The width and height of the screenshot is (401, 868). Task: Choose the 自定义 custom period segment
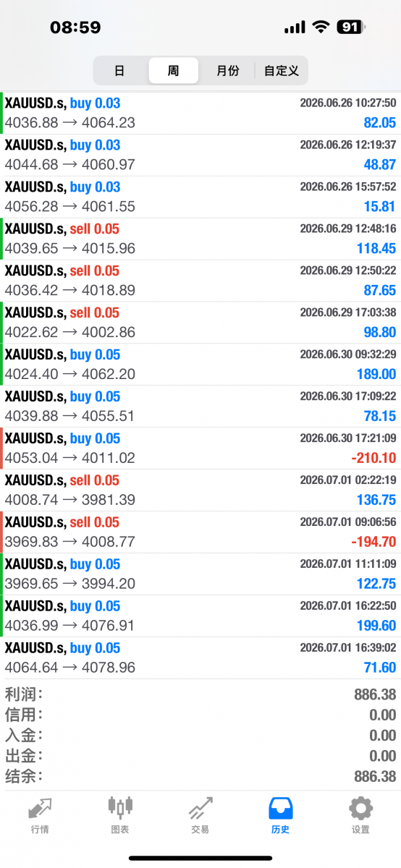click(282, 71)
